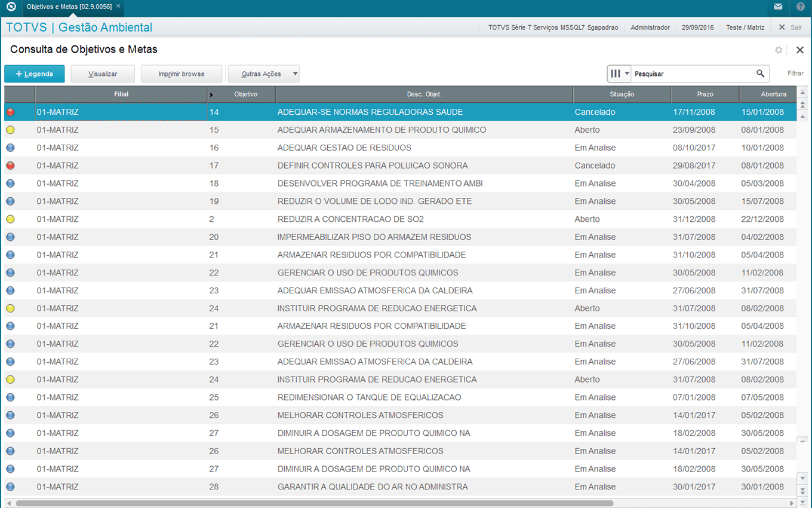This screenshot has width=812, height=508.
Task: Click the Situação column header
Action: coord(622,94)
